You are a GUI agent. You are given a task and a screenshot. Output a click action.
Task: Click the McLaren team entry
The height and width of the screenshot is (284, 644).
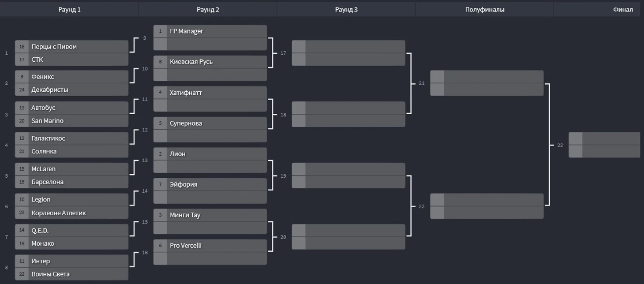coord(71,169)
